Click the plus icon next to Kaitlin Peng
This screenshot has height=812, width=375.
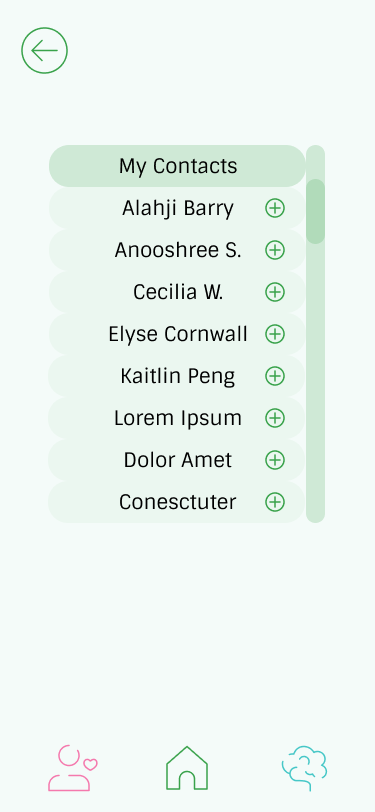[x=275, y=376]
